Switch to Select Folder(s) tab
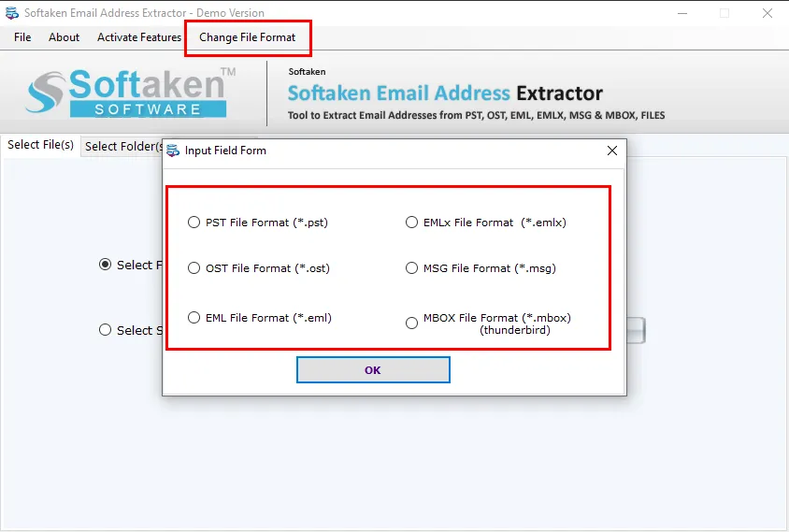789x532 pixels. click(122, 147)
